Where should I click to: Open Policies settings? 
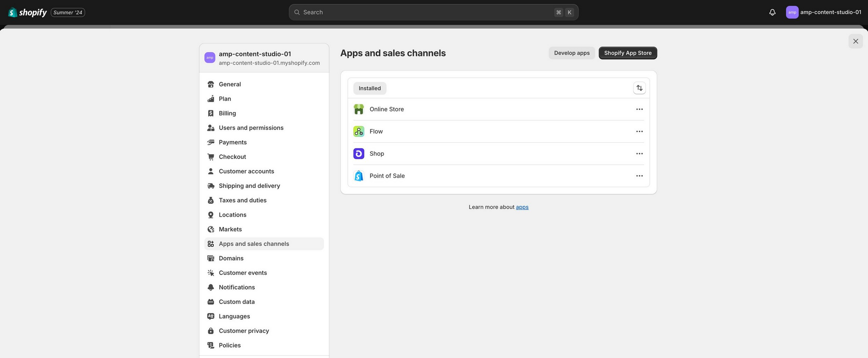[264, 346]
